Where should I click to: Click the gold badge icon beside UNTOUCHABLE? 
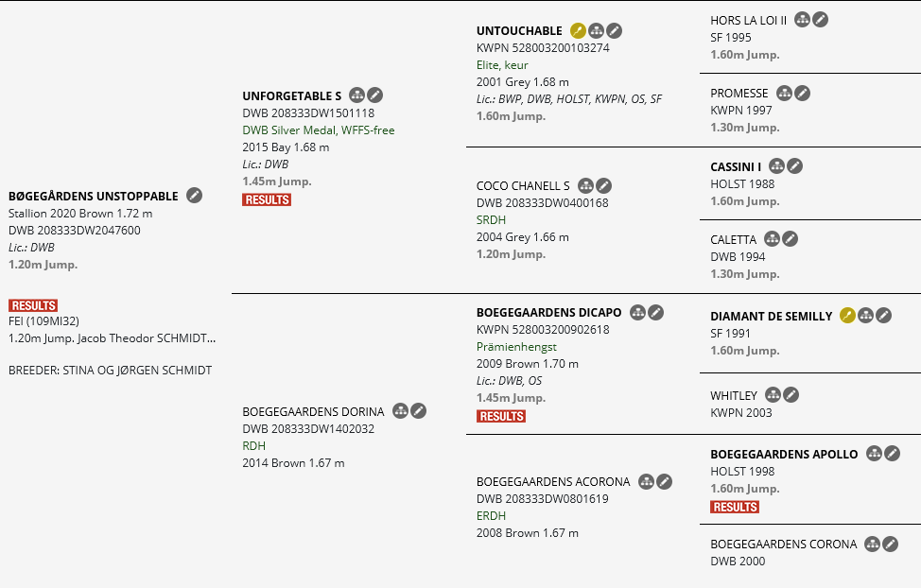tap(578, 31)
